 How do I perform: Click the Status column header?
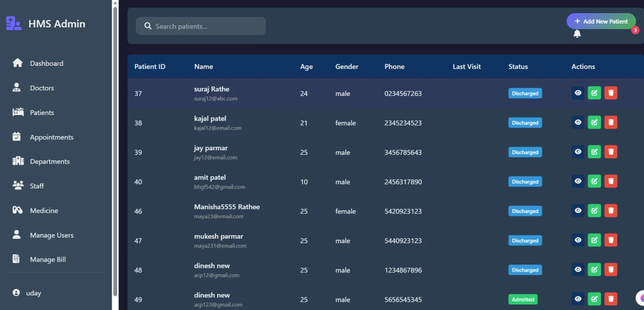click(x=518, y=66)
